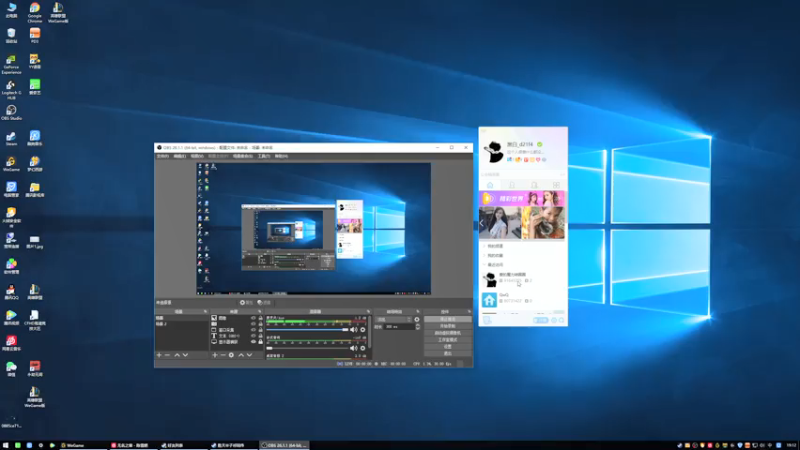Toggle visibility of the window capture source

tap(253, 330)
